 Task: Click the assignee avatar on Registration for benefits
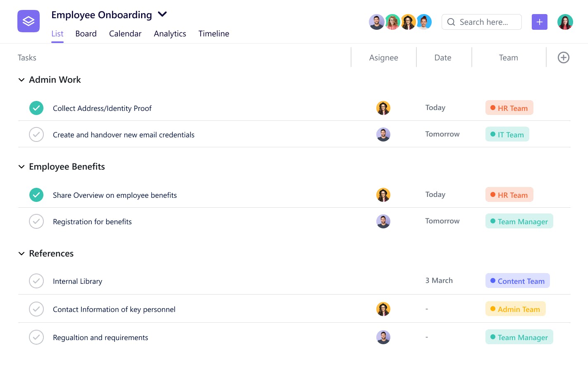383,221
